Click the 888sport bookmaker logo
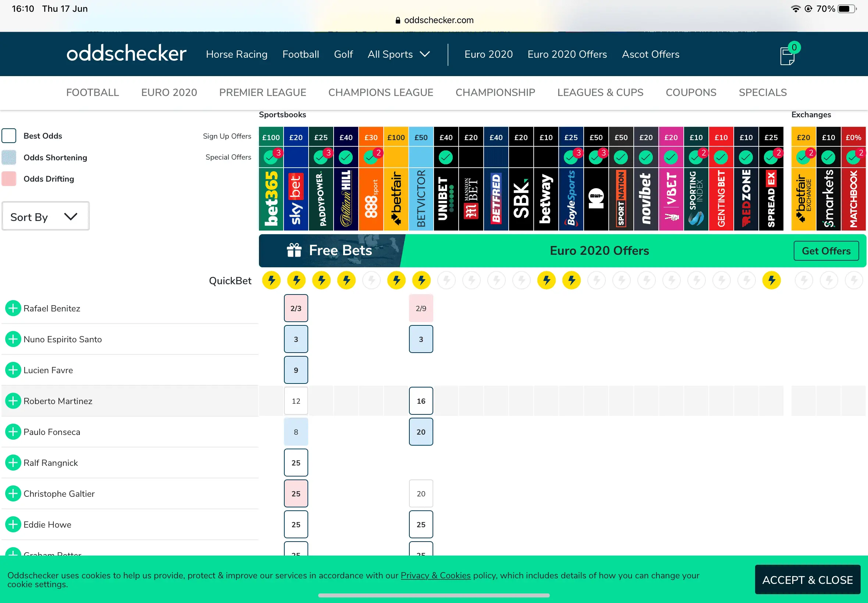The image size is (868, 603). [x=371, y=199]
